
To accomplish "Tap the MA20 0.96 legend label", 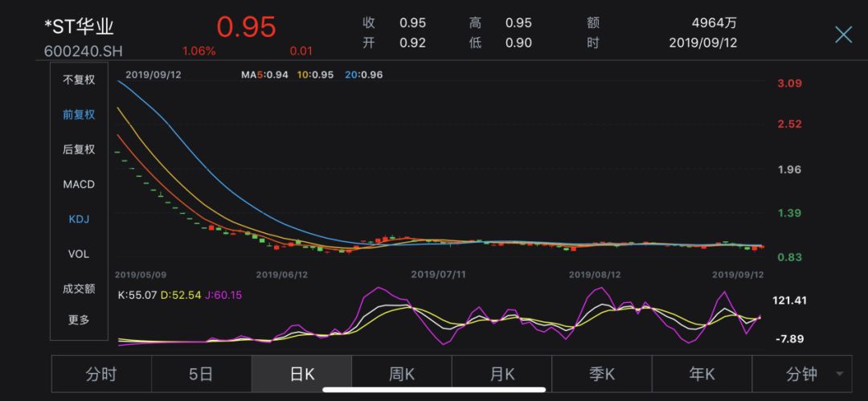I will [x=364, y=75].
